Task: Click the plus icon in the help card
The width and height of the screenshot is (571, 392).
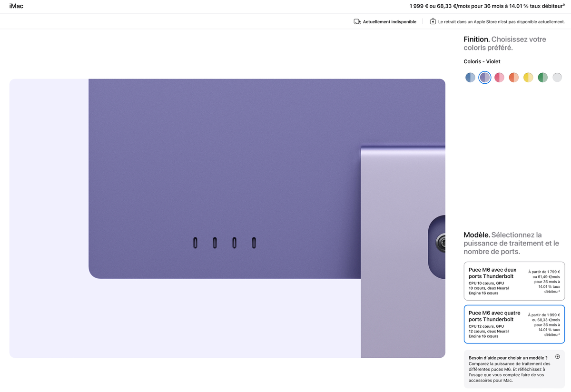Action: (558, 357)
